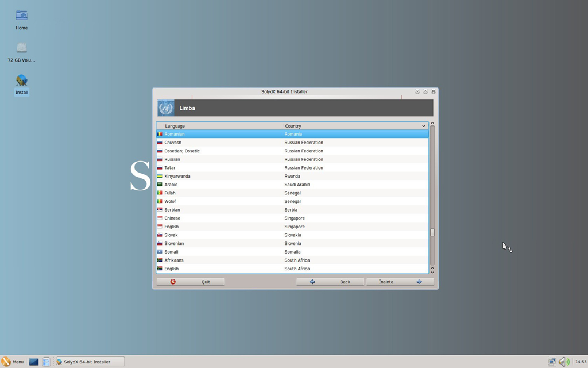Open the Menu button on the taskbar
Screen dimensions: 588x368
[13, 362]
